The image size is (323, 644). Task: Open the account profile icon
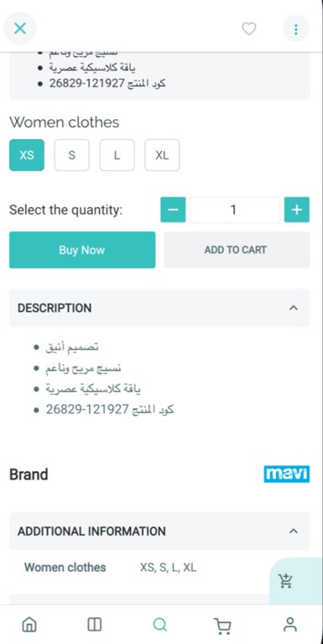pyautogui.click(x=290, y=625)
